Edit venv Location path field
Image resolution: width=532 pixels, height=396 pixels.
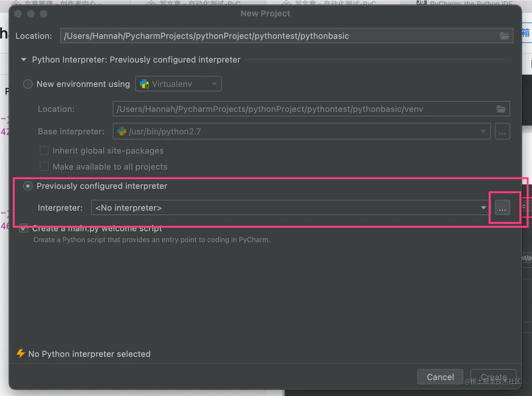tap(311, 109)
